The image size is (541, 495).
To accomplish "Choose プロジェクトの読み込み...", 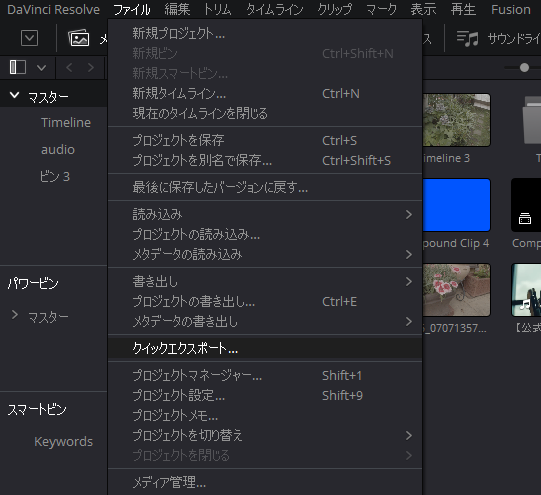I will point(265,235).
